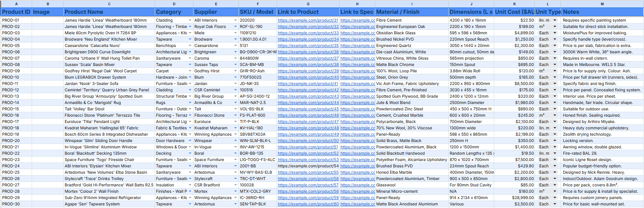644x208 pixels.
Task: Click unit cost cell '$28,999.00'
Action: pos(514,198)
